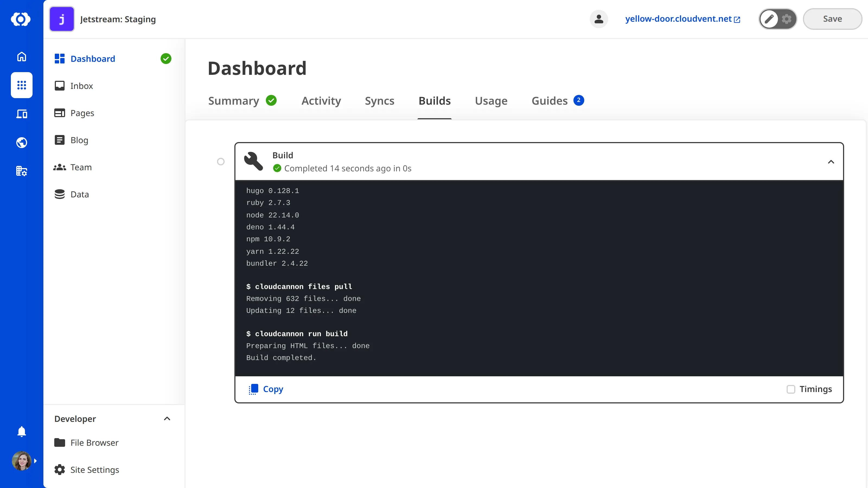This screenshot has height=488, width=868.
Task: Enable the Timings checkbox
Action: click(792, 389)
